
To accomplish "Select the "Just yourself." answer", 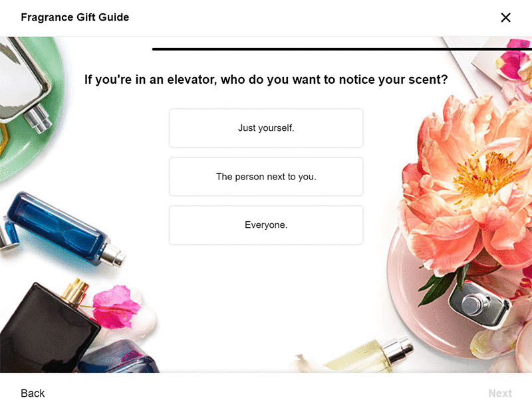I will coord(266,128).
